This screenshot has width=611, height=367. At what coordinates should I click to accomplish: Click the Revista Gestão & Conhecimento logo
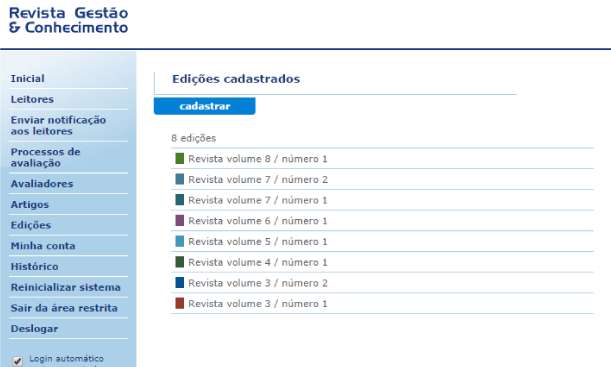tap(69, 20)
